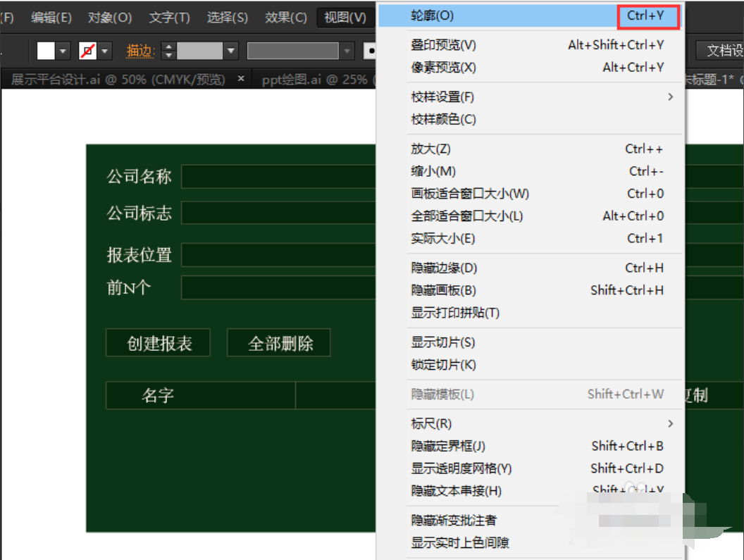Switch to ppt绘图.ai document tab
The image size is (744, 560).
(x=315, y=80)
